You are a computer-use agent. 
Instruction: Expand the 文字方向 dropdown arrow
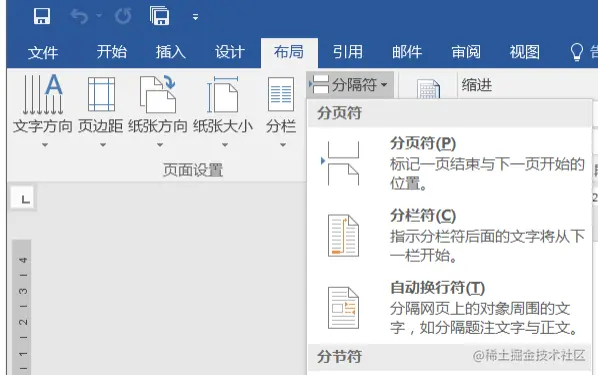tap(45, 145)
